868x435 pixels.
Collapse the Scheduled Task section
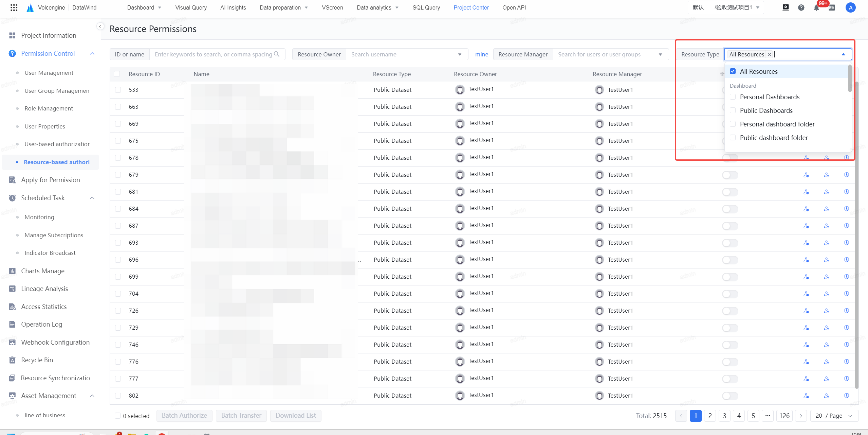(92, 198)
